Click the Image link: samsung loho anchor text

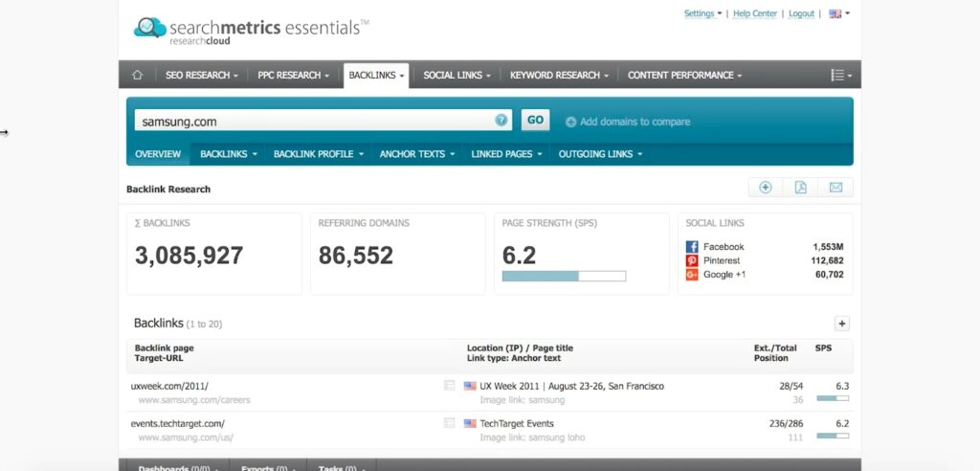(x=532, y=437)
